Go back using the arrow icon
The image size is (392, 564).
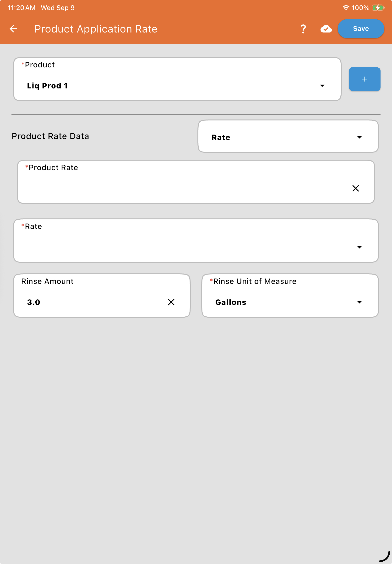tap(14, 29)
